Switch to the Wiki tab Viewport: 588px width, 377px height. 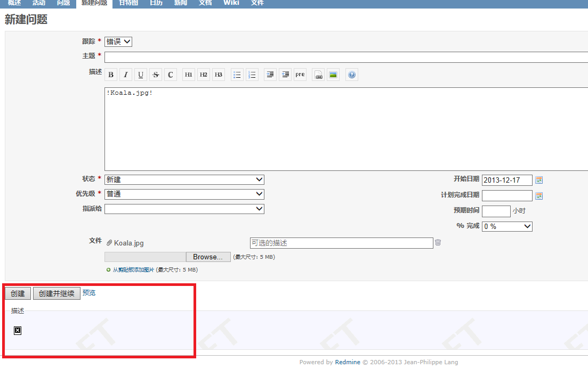(x=231, y=3)
